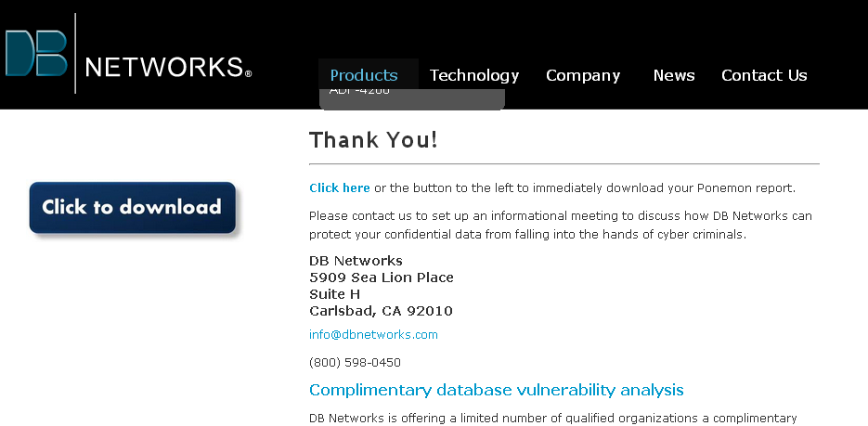Open Complimentary database vulnerability analysis link
Viewport: 868px width, 426px height.
coord(496,390)
